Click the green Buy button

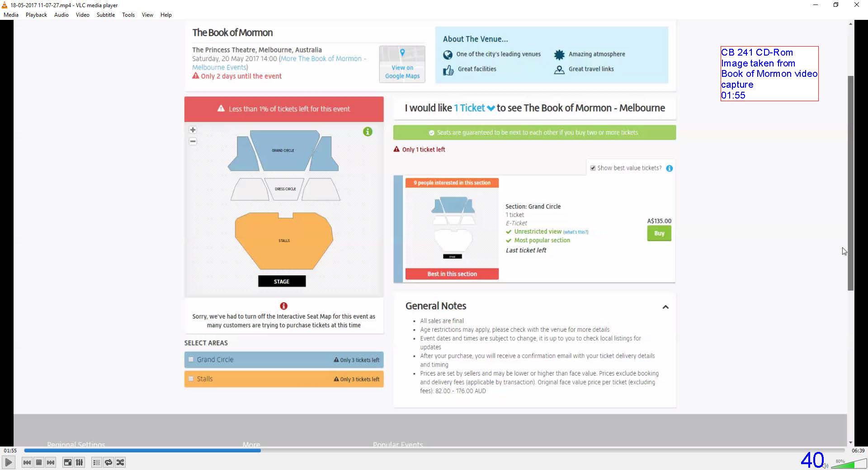659,233
